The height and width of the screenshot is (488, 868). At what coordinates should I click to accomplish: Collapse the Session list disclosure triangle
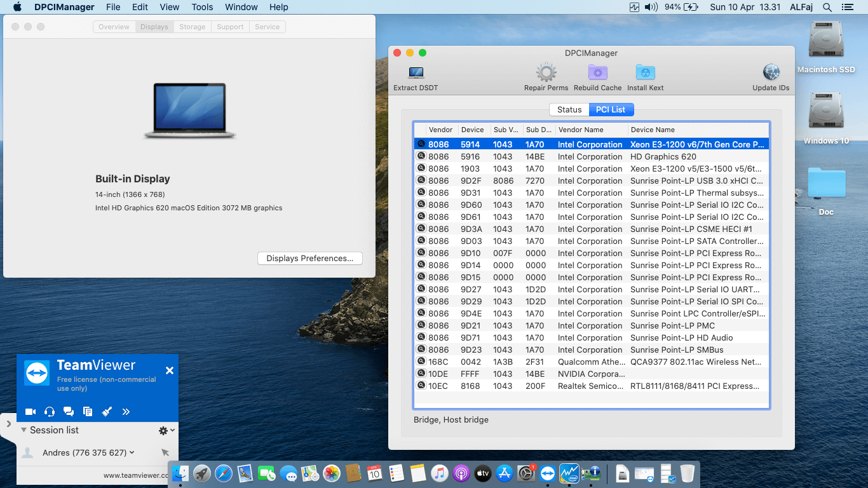pyautogui.click(x=24, y=430)
